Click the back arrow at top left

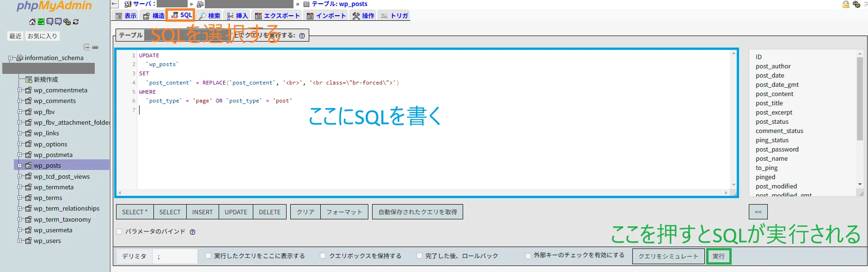click(x=115, y=4)
